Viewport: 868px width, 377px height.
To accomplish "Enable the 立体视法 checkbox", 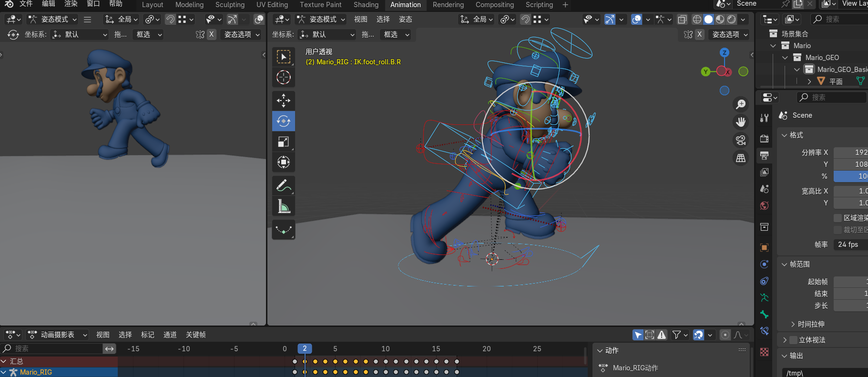I will 794,340.
